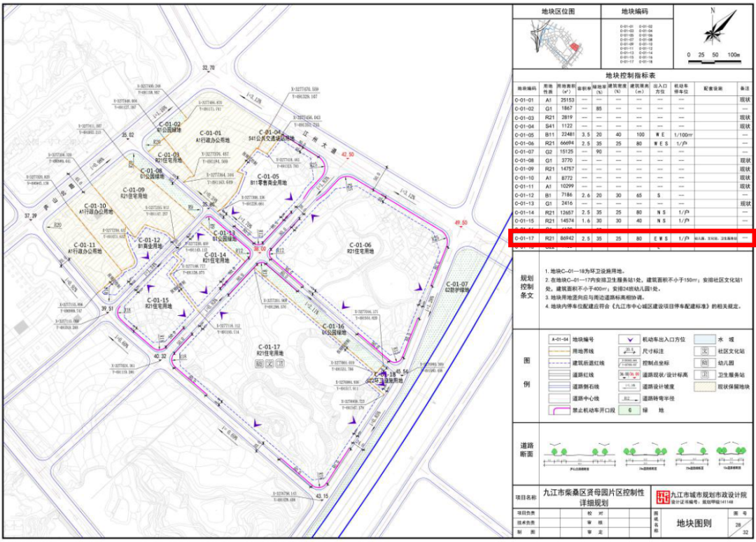The height and width of the screenshot is (542, 756).
Task: Click the red design institute logo
Action: [x=663, y=496]
